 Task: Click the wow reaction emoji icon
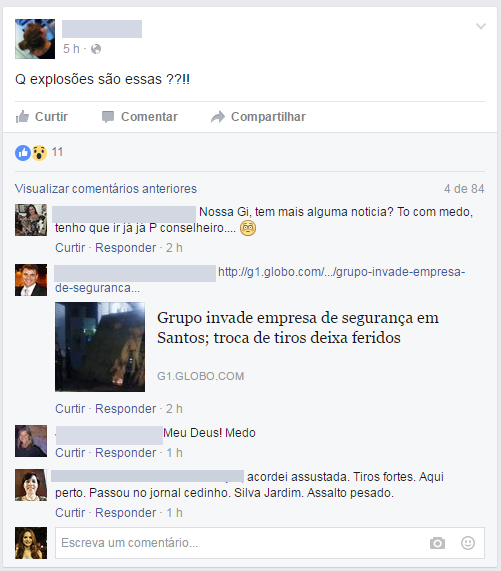39,153
